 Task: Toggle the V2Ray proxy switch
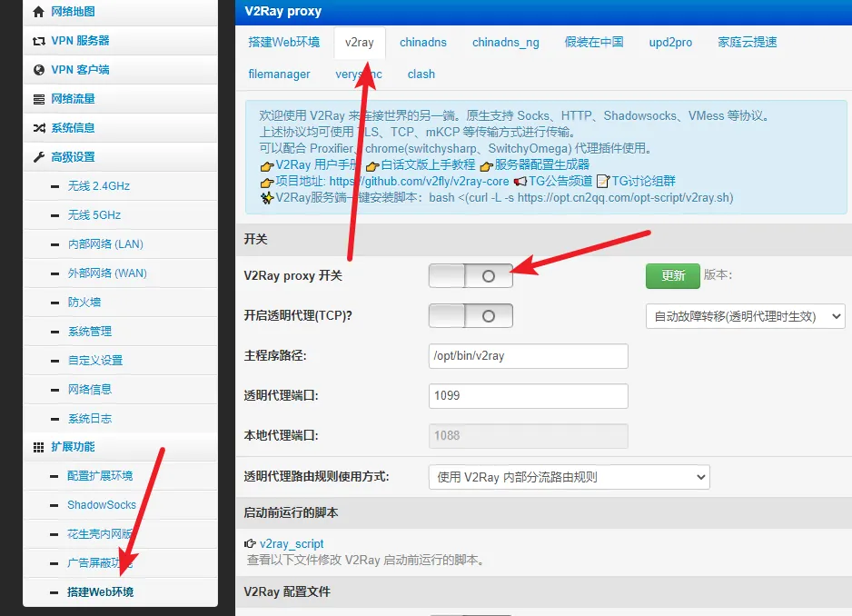click(471, 275)
